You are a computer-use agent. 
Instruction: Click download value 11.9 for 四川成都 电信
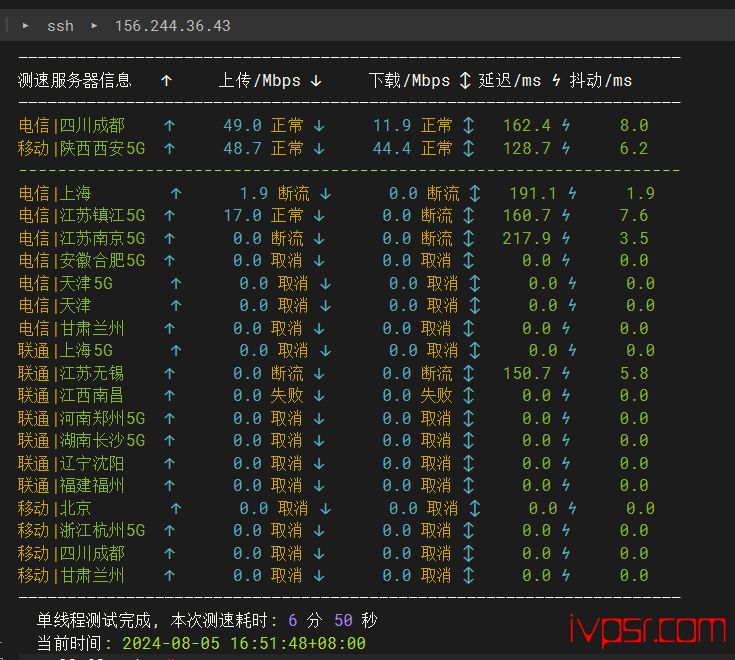click(392, 125)
